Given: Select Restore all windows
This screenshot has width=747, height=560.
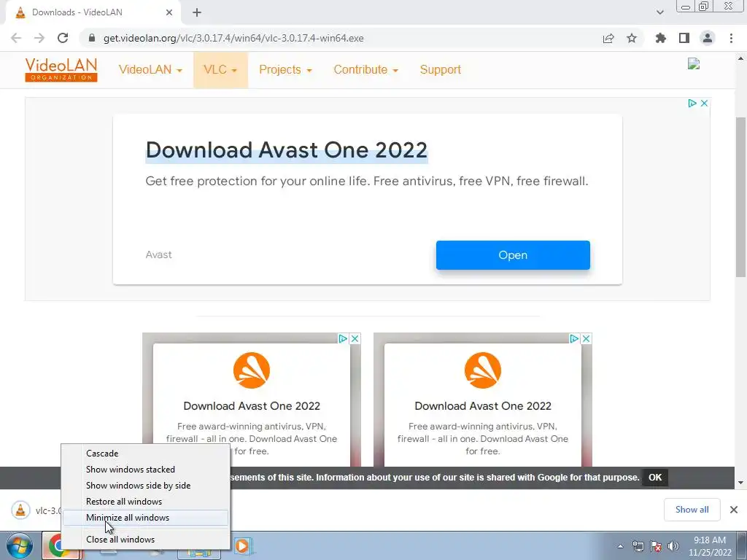Looking at the screenshot, I should 146,502.
